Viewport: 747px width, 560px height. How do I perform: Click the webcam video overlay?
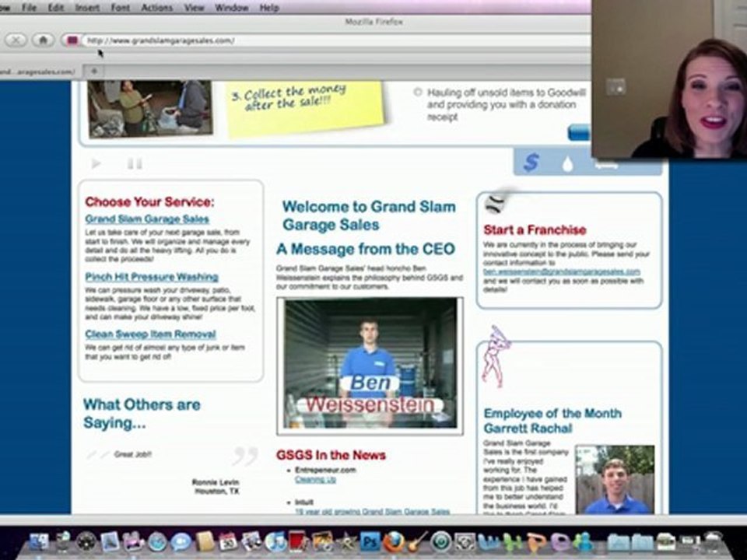click(669, 79)
